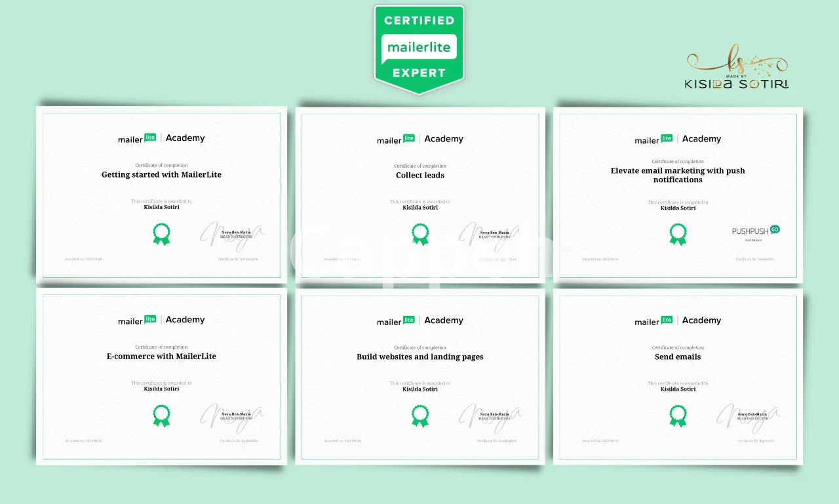Select the "Getting started with MailerLite" title

pyautogui.click(x=161, y=175)
